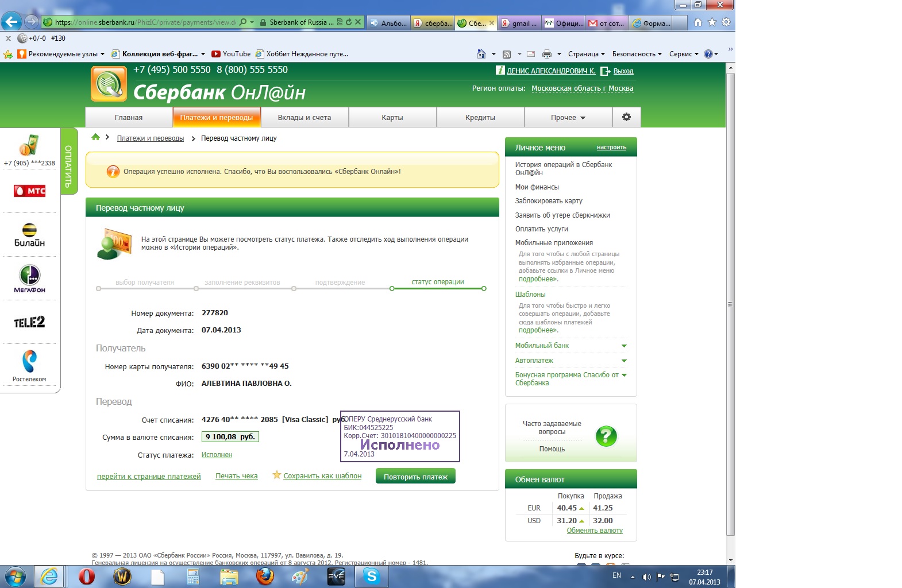Click the green question mark help icon

pos(606,436)
